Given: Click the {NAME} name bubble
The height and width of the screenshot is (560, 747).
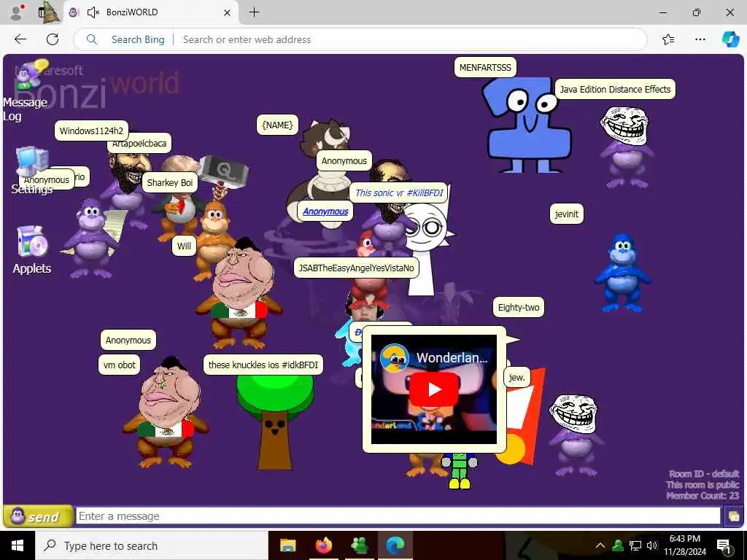Looking at the screenshot, I should coord(277,125).
